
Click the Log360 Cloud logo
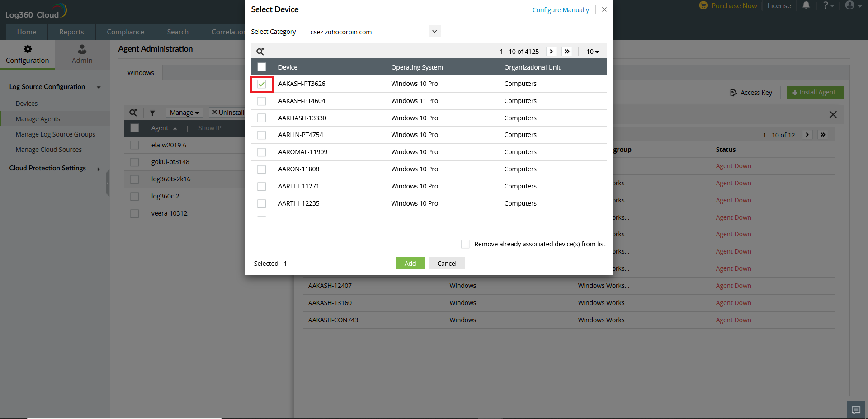36,11
